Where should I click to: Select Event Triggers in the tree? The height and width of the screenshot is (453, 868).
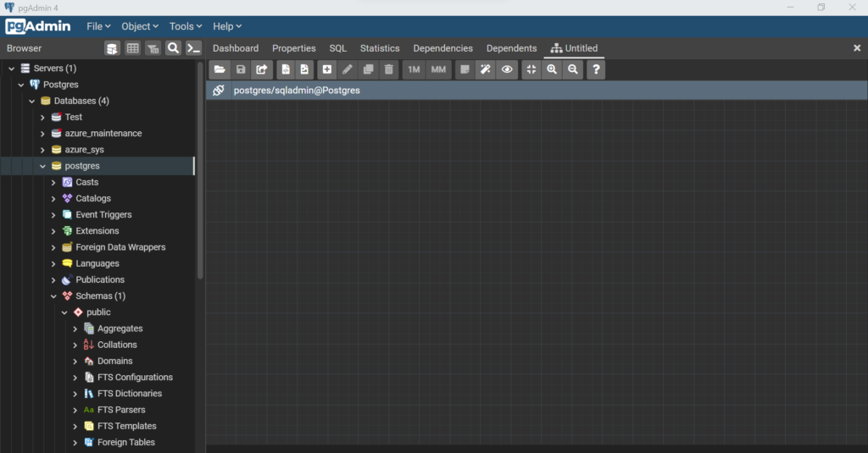[x=103, y=214]
